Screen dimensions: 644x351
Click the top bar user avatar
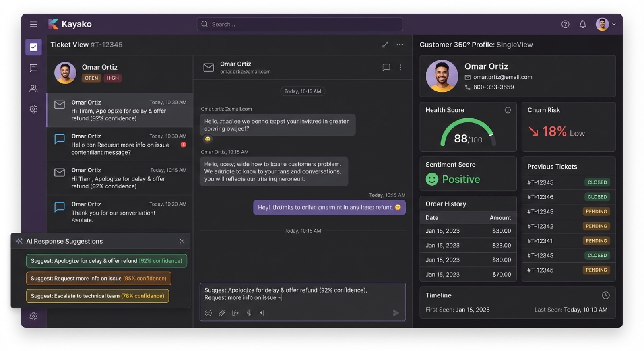(602, 24)
